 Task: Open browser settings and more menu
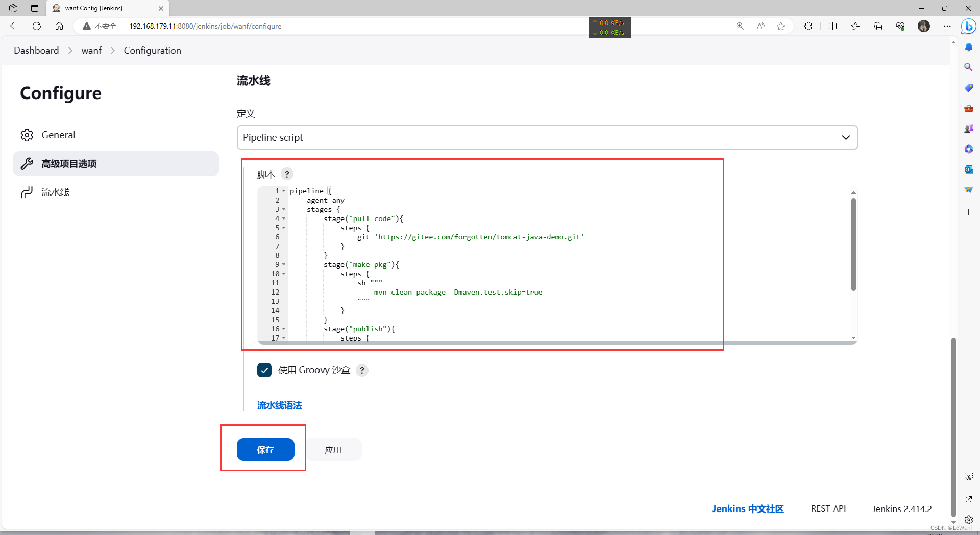[947, 26]
